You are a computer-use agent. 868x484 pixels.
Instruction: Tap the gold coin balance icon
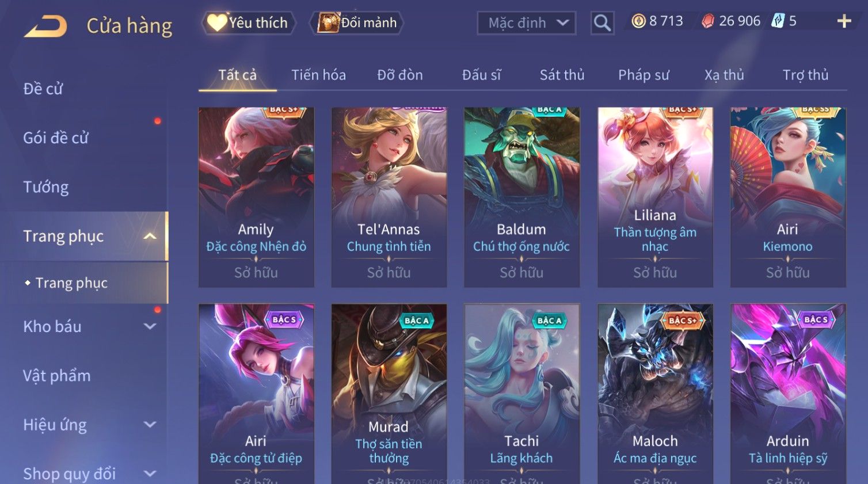click(638, 21)
